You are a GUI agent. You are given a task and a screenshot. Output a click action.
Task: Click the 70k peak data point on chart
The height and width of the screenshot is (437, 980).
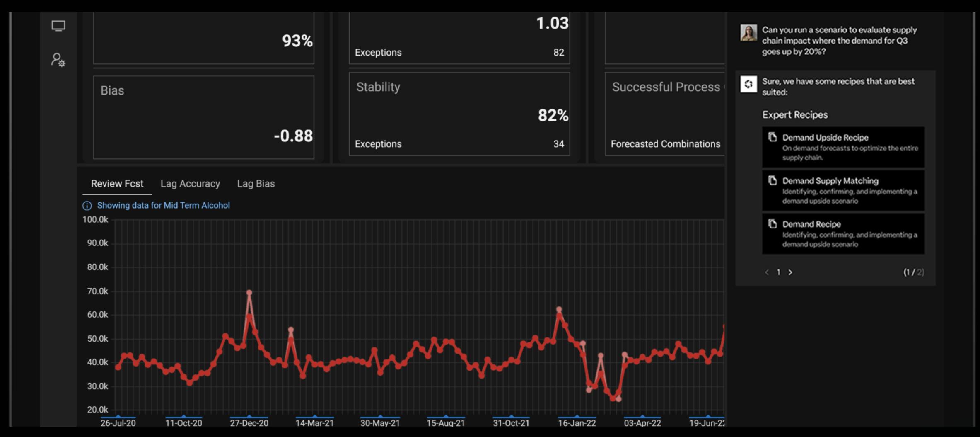click(x=249, y=293)
